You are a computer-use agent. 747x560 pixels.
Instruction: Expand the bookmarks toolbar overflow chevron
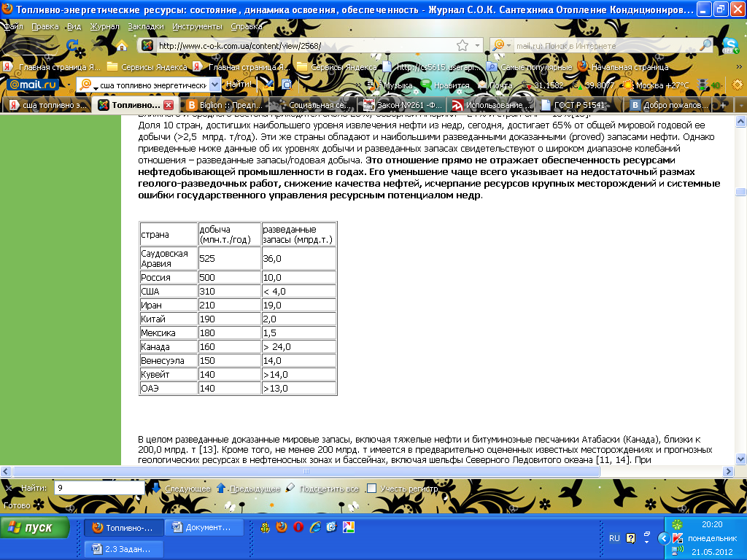(x=739, y=66)
